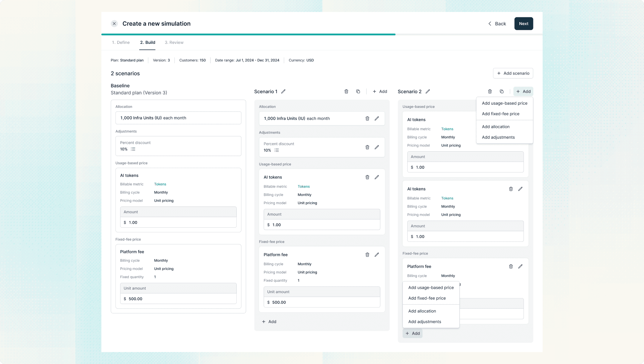Click Tokens link in Baseline AI tokens
The image size is (644, 364).
coord(160,184)
